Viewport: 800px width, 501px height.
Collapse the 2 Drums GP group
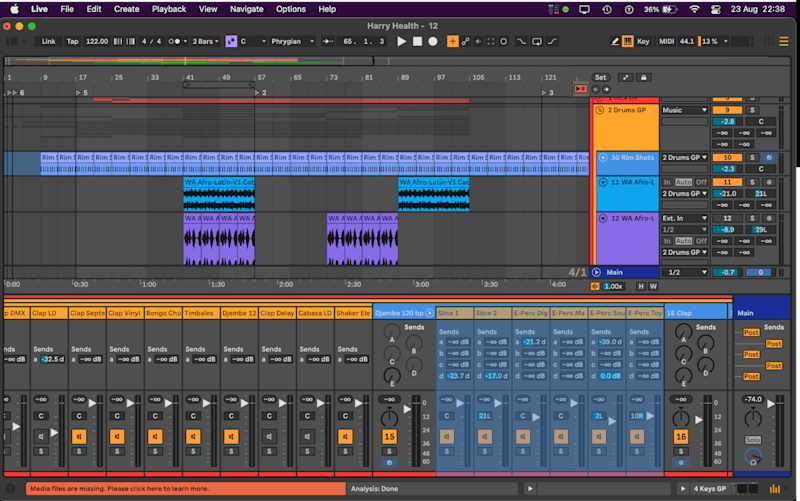tap(599, 110)
